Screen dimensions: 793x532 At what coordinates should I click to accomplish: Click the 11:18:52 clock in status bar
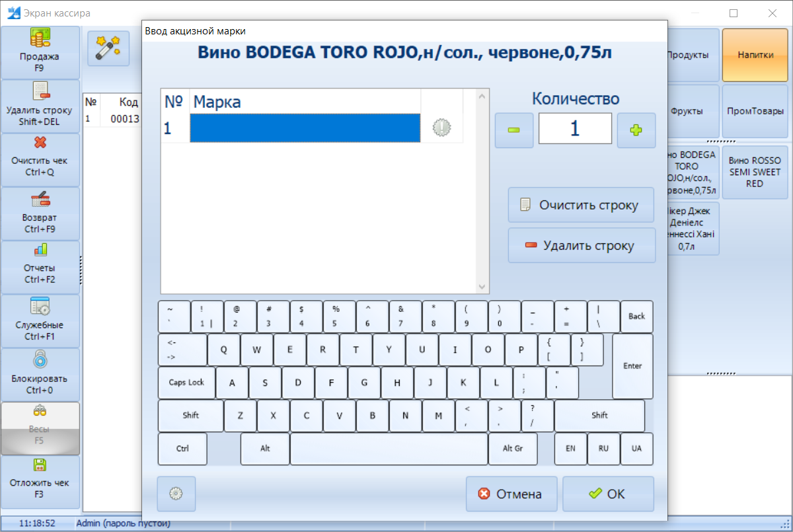pos(37,523)
